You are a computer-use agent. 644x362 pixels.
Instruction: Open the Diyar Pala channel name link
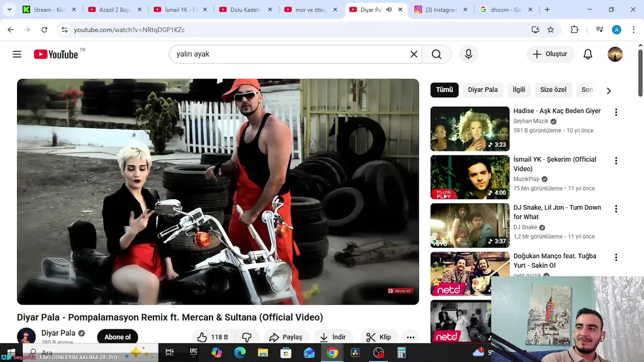(58, 333)
